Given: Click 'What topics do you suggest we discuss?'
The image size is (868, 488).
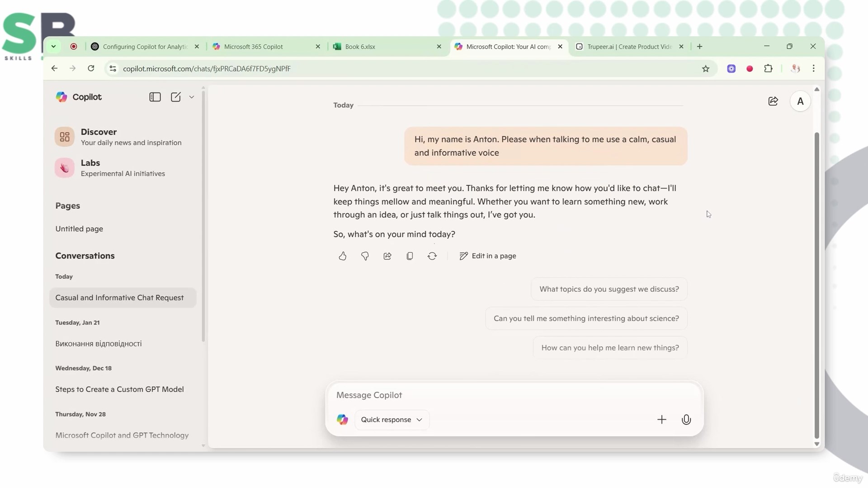Looking at the screenshot, I should [x=609, y=289].
